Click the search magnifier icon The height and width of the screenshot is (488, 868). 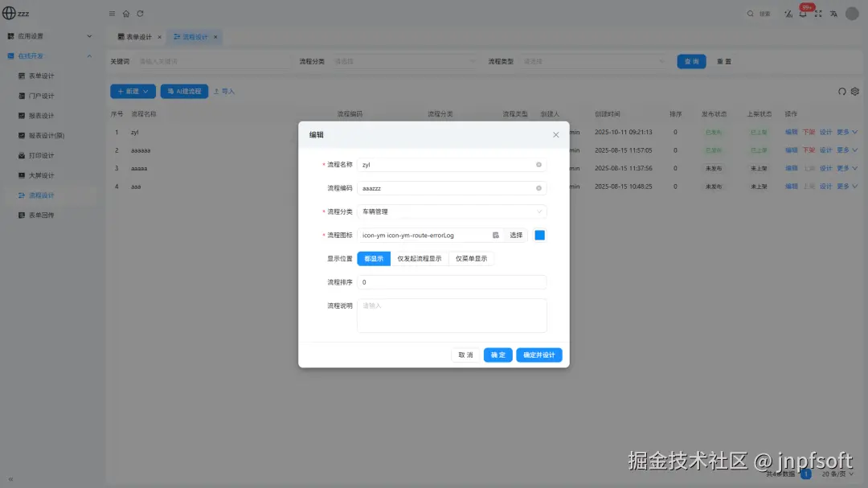tap(750, 13)
